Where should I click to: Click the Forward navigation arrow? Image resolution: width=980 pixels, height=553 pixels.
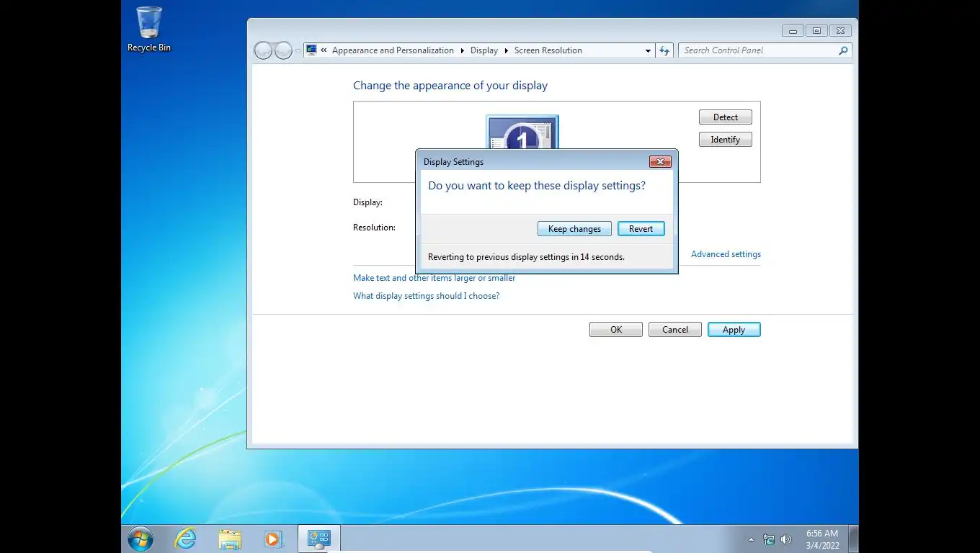(284, 50)
